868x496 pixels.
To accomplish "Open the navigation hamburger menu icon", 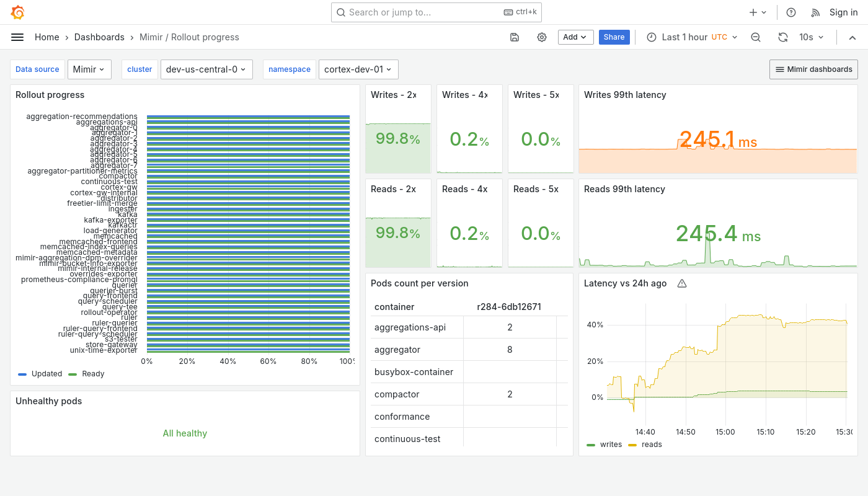I will click(x=17, y=37).
